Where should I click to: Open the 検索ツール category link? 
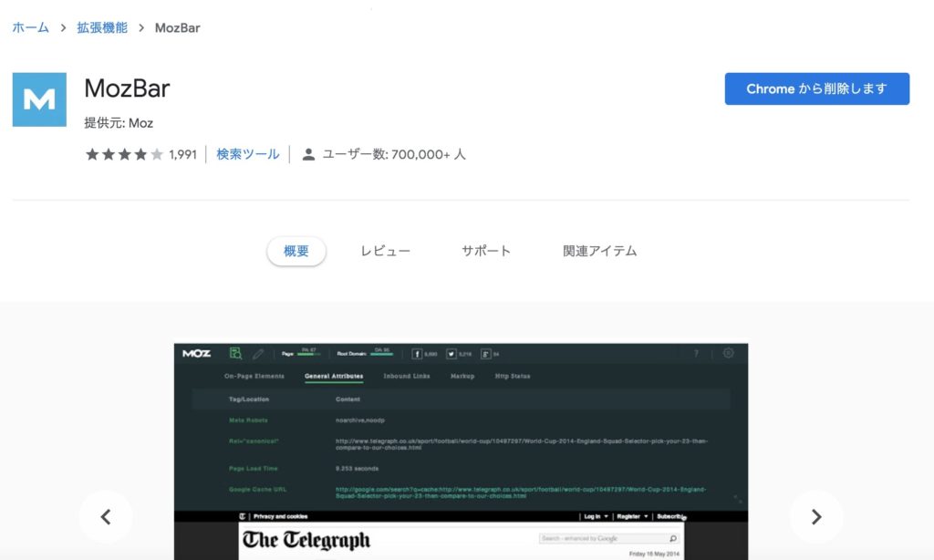tap(248, 155)
